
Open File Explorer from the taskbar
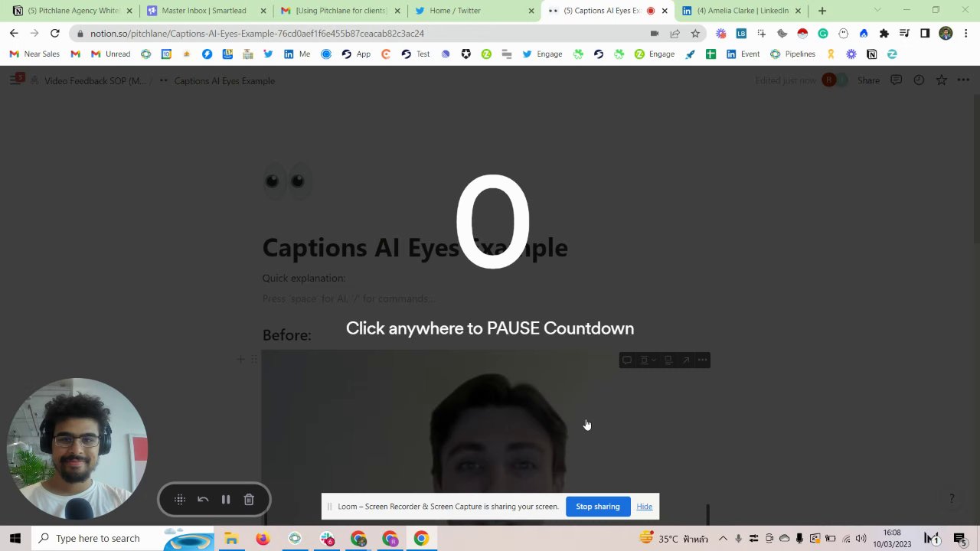point(230,539)
